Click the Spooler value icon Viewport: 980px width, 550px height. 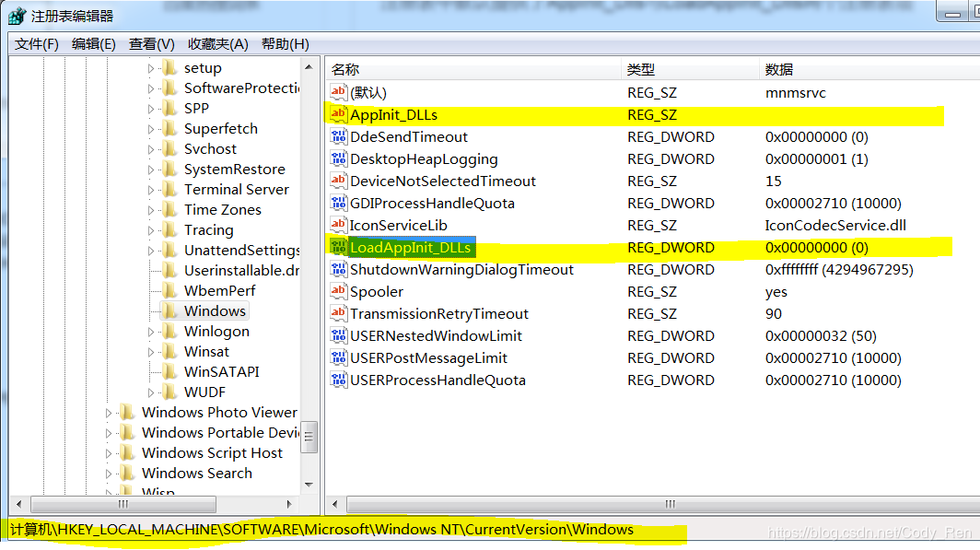[x=338, y=292]
